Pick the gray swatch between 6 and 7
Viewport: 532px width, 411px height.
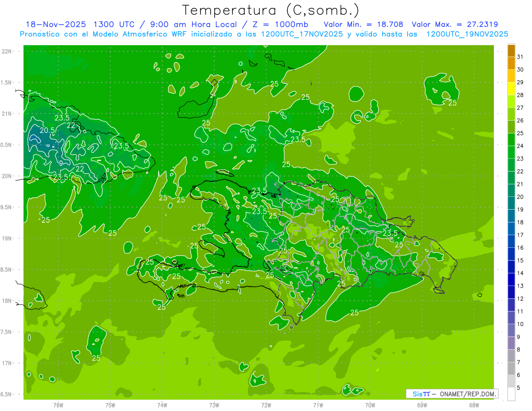pyautogui.click(x=512, y=369)
